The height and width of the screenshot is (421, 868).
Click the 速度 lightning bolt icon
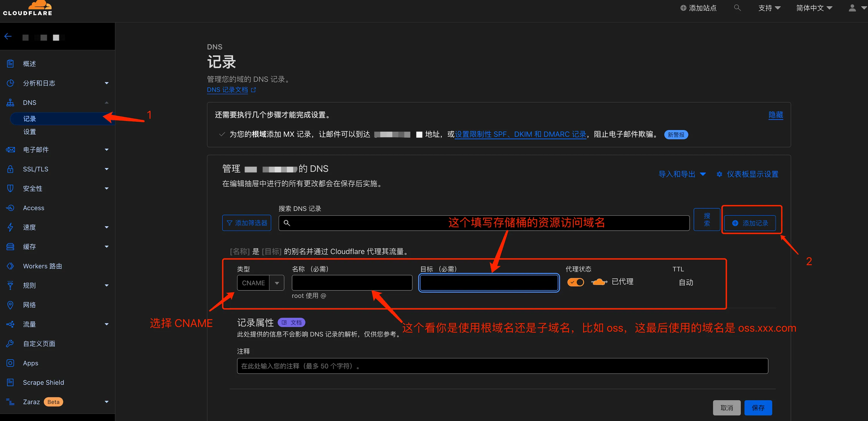[x=10, y=227]
